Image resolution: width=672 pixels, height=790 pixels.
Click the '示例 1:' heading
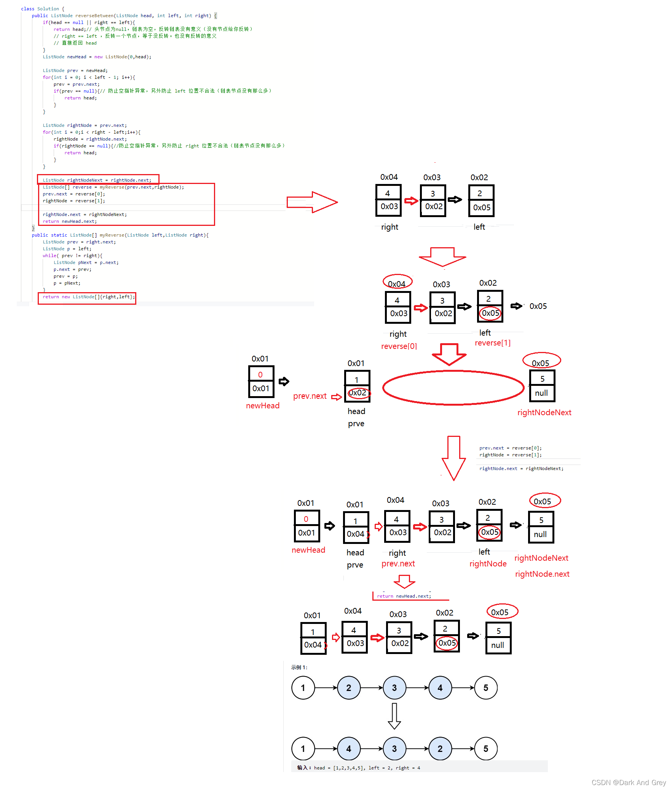coord(299,667)
